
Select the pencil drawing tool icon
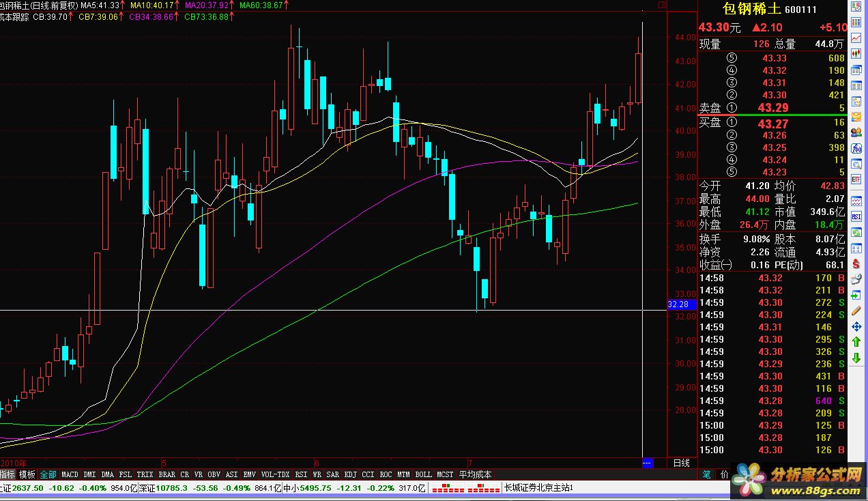coord(856,309)
